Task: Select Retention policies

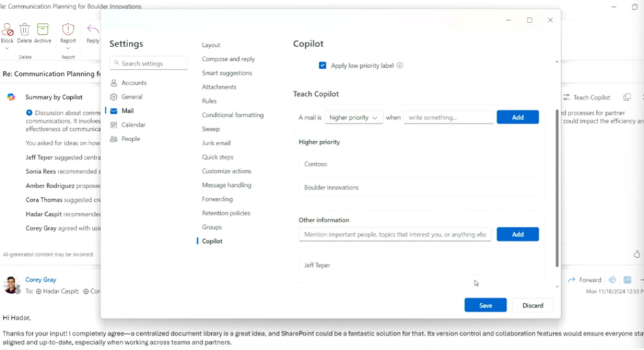Action: point(226,213)
